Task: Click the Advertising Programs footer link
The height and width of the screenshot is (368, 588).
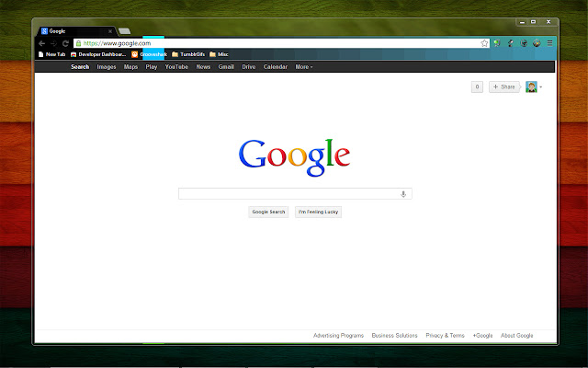Action: [338, 335]
